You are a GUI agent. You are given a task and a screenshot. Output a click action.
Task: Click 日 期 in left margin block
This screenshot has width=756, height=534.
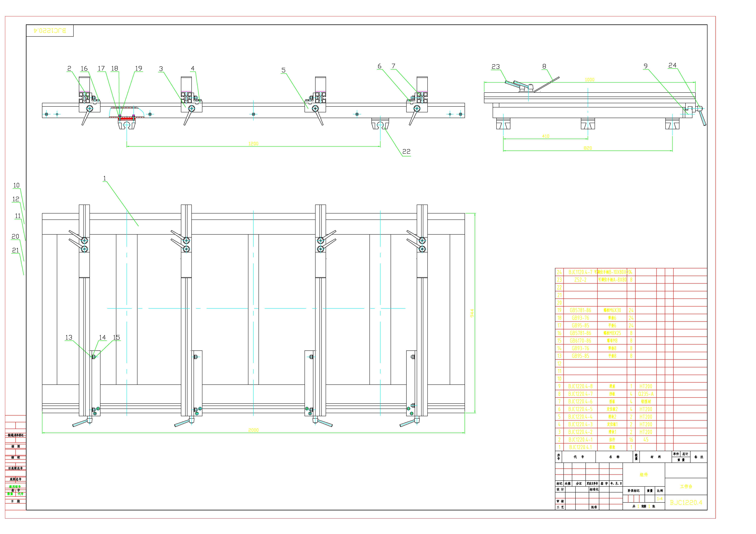[16, 501]
